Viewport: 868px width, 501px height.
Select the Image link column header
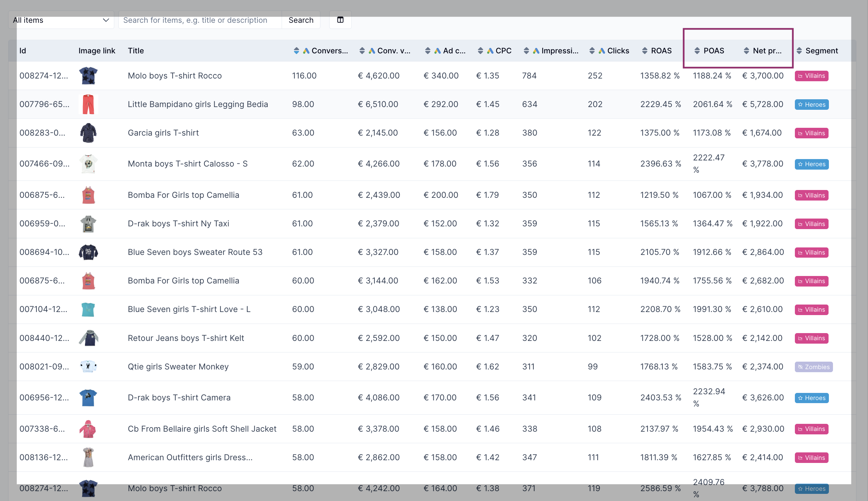pos(97,51)
